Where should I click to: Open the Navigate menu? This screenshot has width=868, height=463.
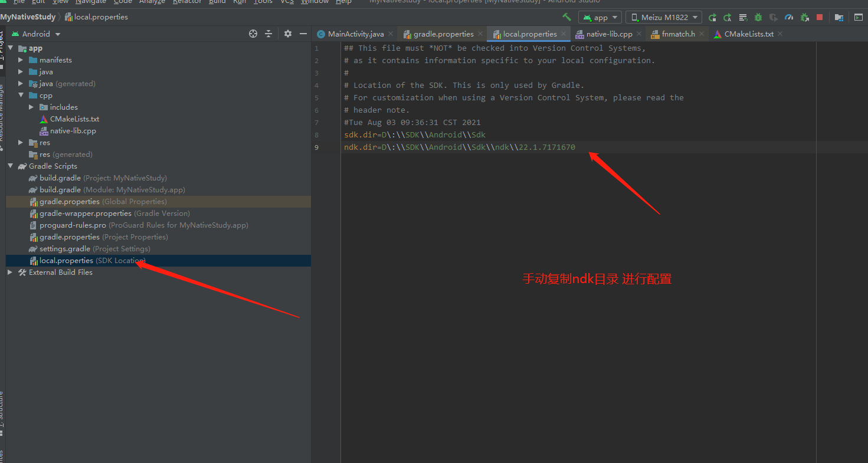click(91, 2)
